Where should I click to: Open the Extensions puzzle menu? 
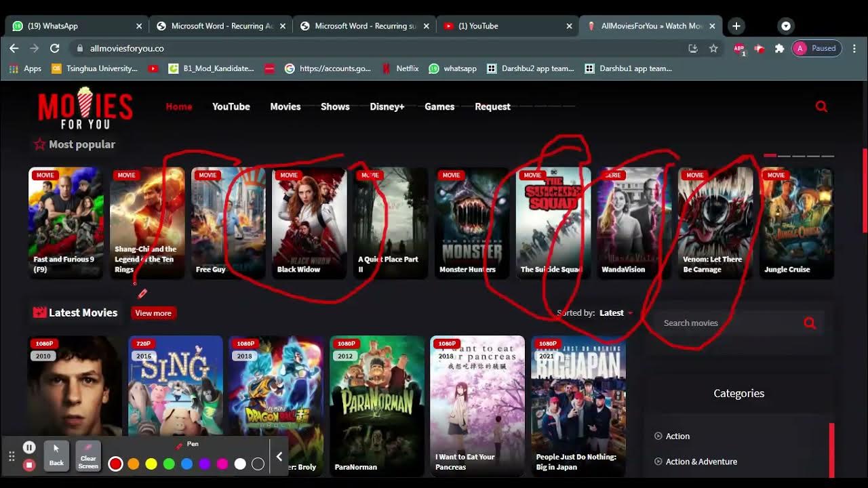[779, 49]
